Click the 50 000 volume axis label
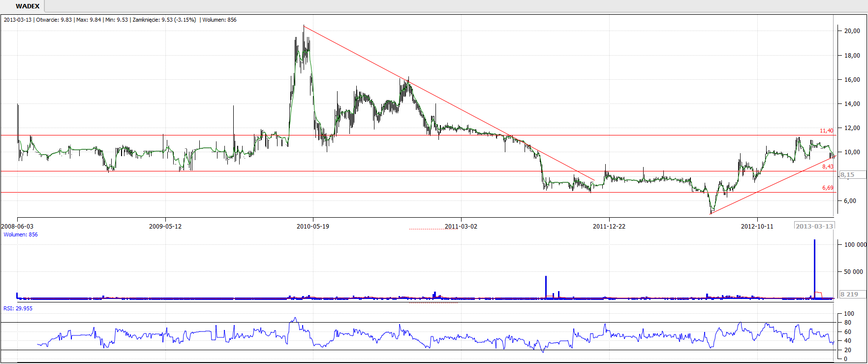868x364 pixels. point(854,271)
